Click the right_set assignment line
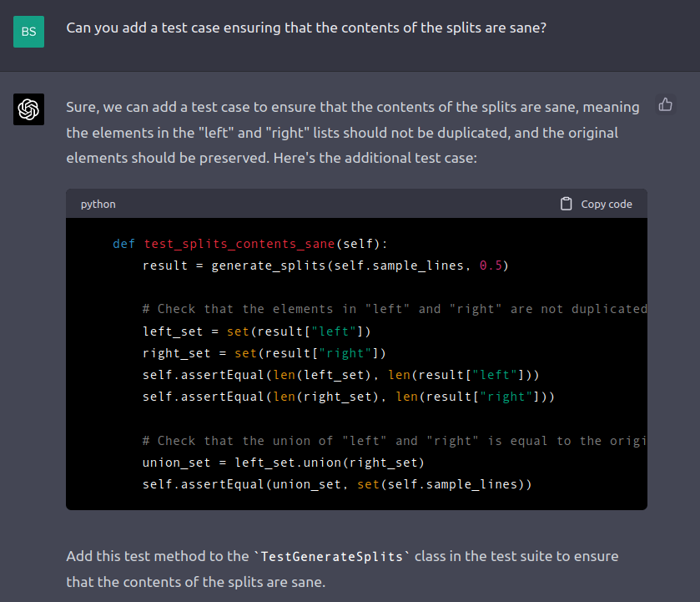 click(x=264, y=352)
